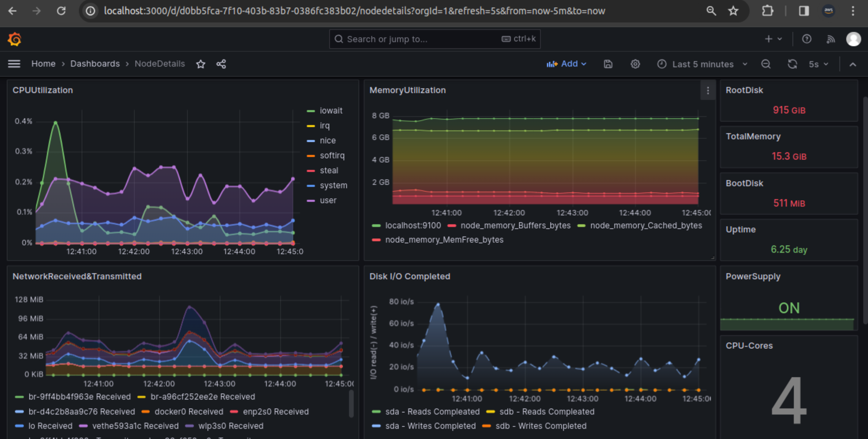Toggle the iowait series in CPU legend
This screenshot has width=868, height=439.
(x=331, y=111)
